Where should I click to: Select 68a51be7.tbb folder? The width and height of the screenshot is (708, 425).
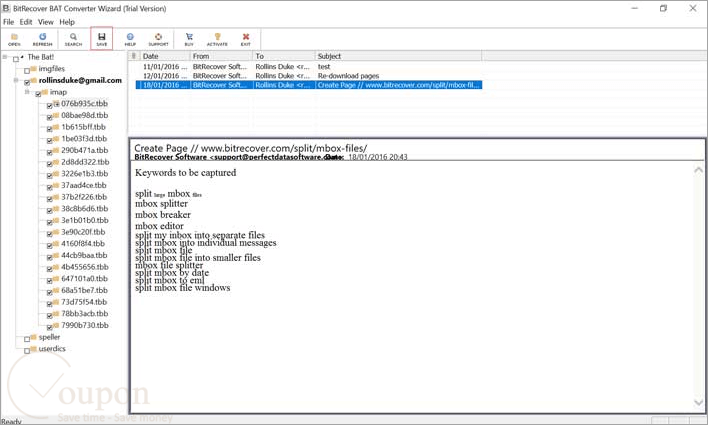coord(84,290)
